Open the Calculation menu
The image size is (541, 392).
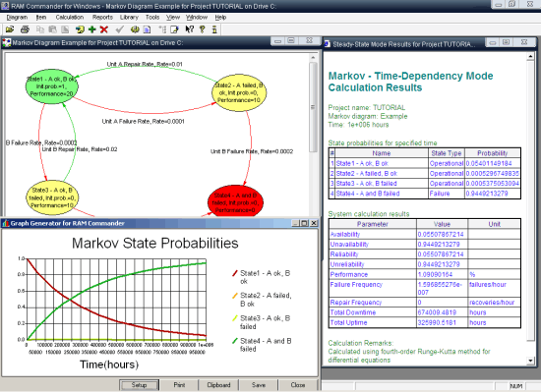70,18
